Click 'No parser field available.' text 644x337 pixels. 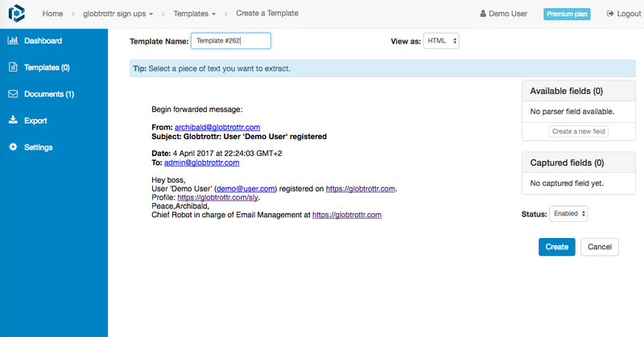click(x=572, y=112)
